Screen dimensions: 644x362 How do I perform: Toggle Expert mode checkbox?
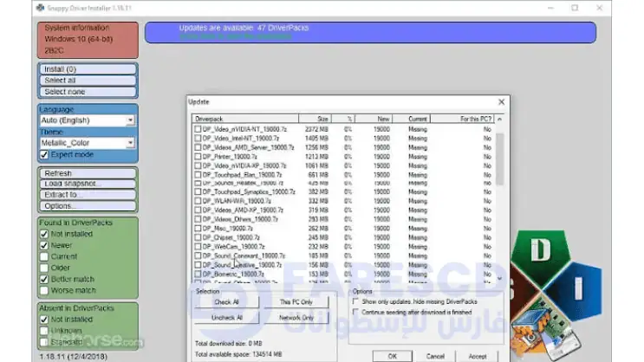(44, 155)
